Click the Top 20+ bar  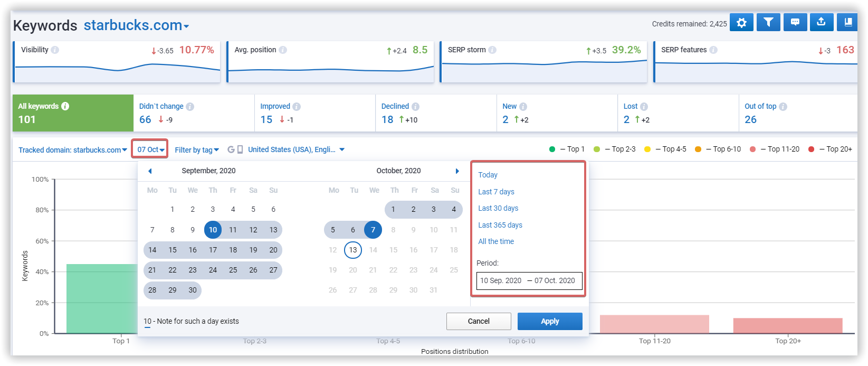pos(788,325)
